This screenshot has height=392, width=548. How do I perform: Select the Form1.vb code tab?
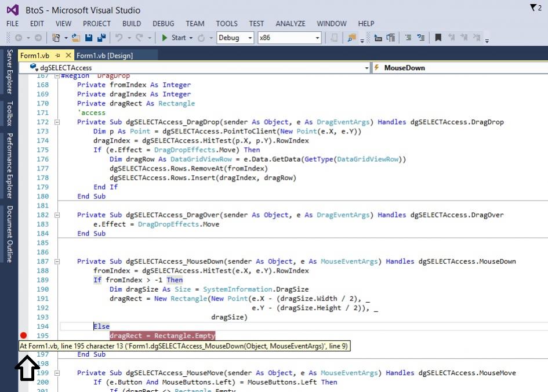coord(35,56)
